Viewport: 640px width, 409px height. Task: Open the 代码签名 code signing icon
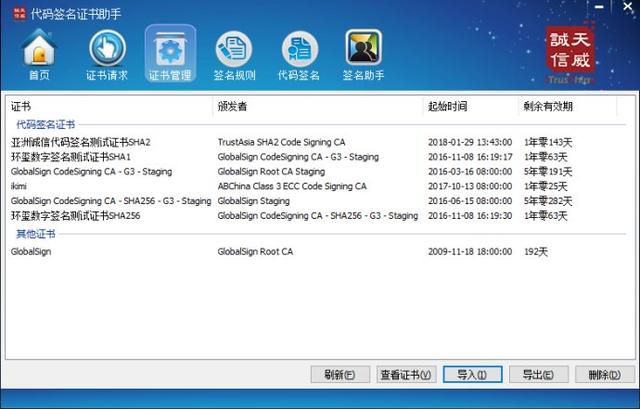[x=299, y=55]
